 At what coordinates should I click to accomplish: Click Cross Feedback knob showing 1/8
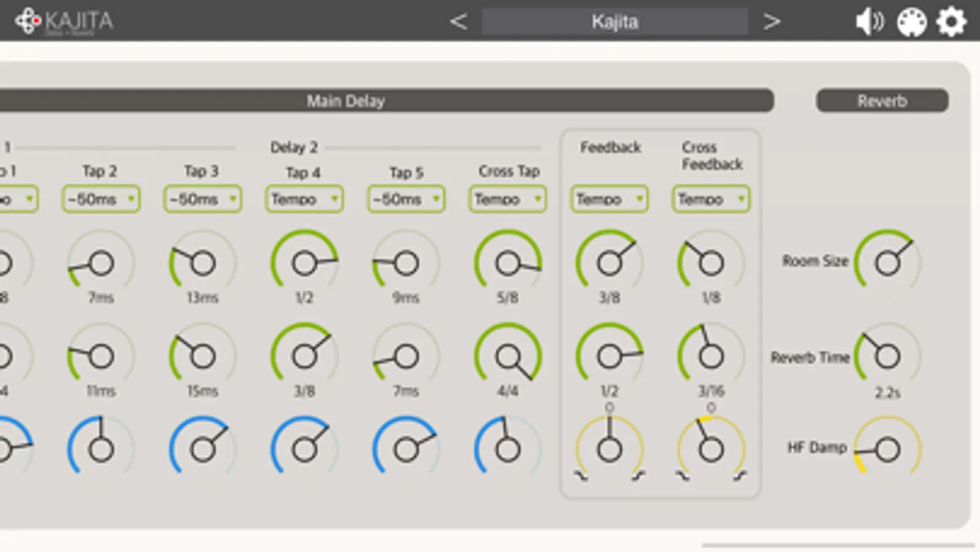pyautogui.click(x=711, y=263)
